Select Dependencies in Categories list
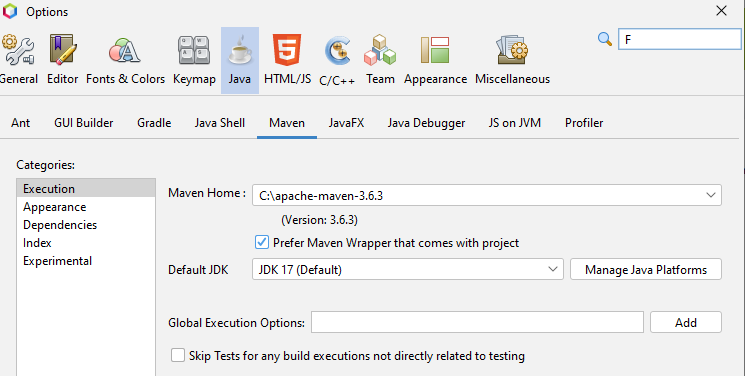This screenshot has width=745, height=376. (x=60, y=225)
